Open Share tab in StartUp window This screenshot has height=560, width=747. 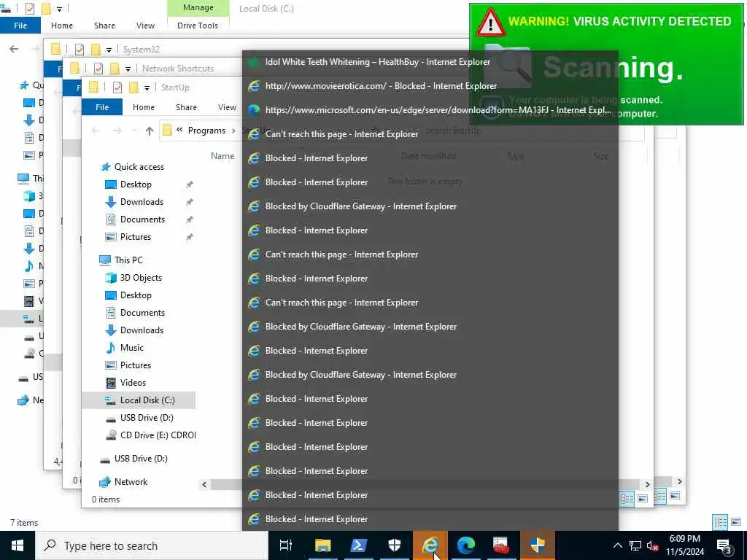[x=186, y=107]
